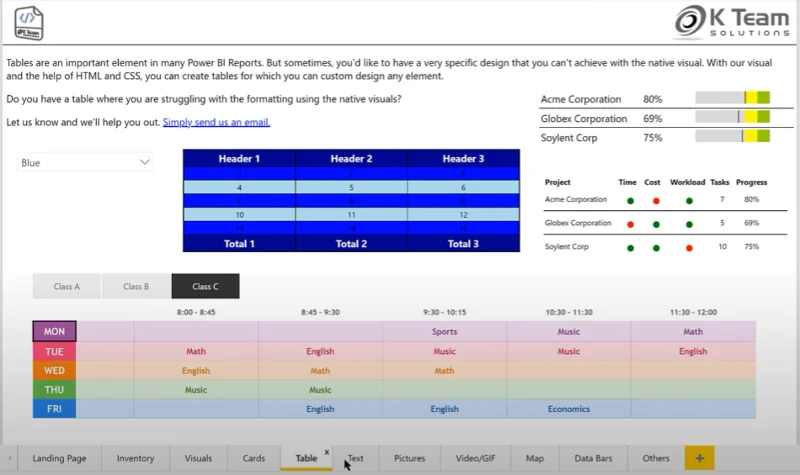Open the Others tab
Screen dimensions: 800x475
point(656,458)
